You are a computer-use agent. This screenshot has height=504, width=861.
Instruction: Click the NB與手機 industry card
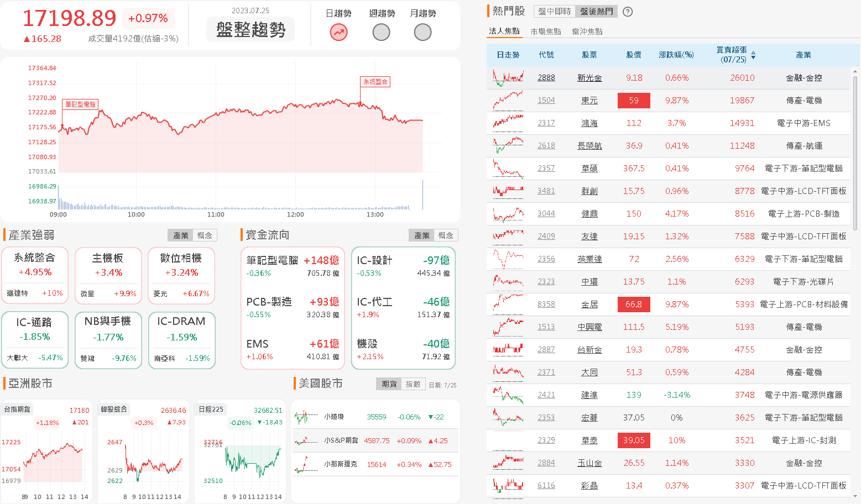[x=108, y=340]
